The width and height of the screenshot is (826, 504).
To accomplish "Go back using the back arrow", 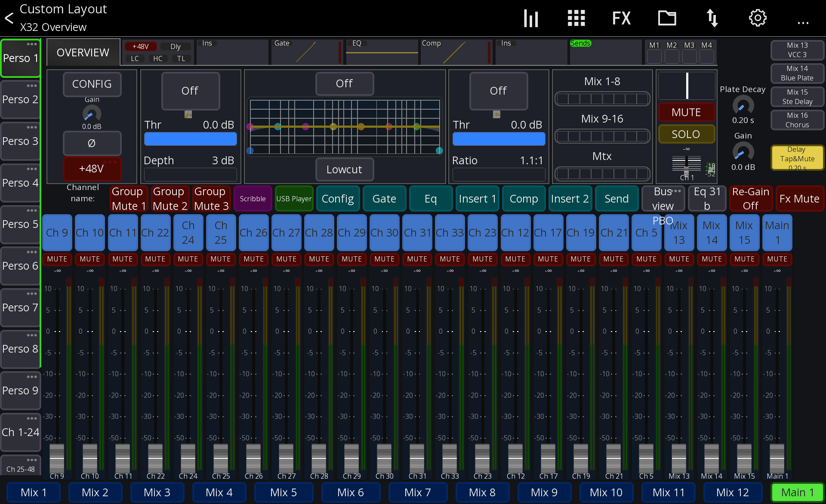I will click(9, 18).
